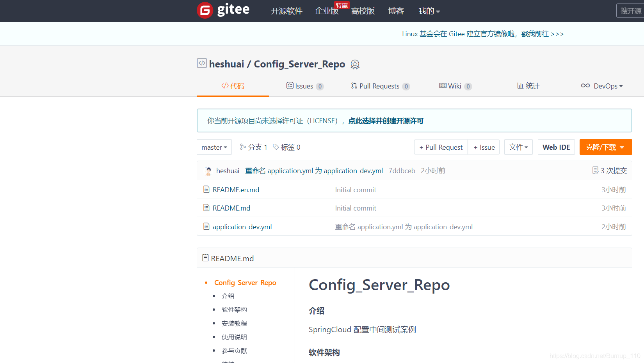Jump to 介绍 in README outline
This screenshot has width=644, height=363.
[x=228, y=296]
